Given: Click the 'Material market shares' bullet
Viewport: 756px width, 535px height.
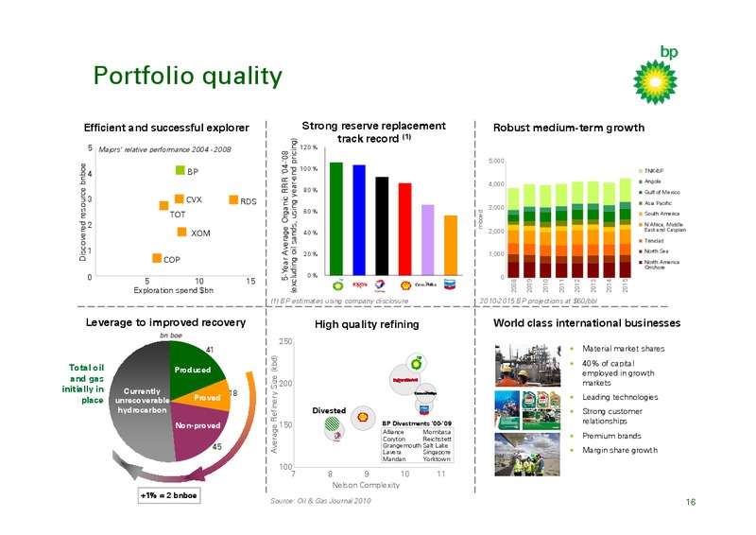Looking at the screenshot, I should click(623, 348).
